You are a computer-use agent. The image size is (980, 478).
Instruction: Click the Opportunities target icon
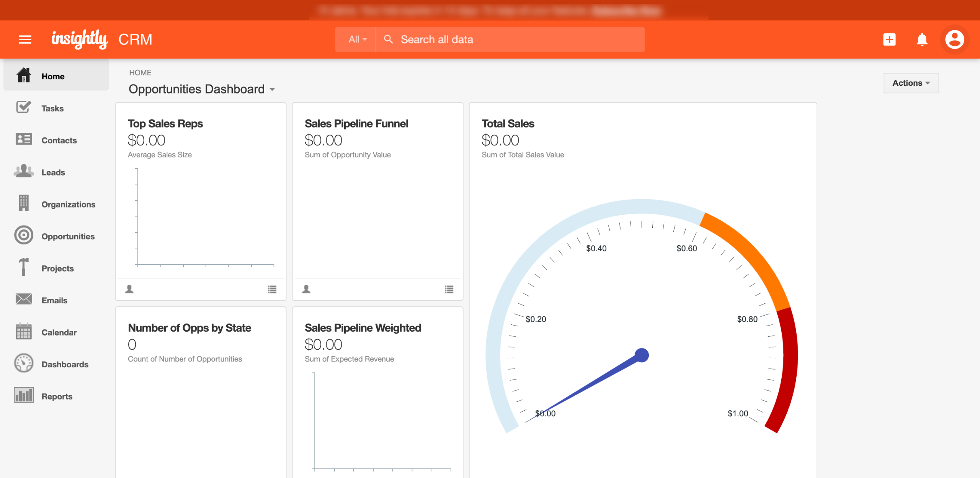pos(24,235)
